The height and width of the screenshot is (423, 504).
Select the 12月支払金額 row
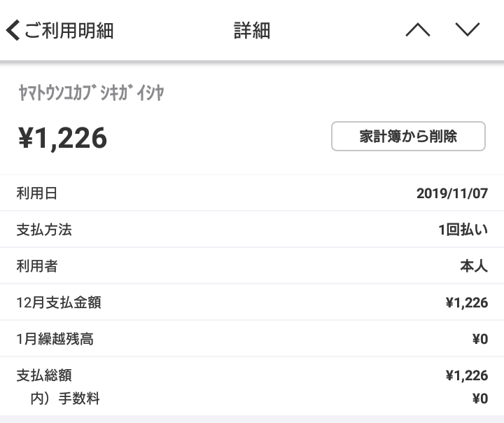pos(252,303)
